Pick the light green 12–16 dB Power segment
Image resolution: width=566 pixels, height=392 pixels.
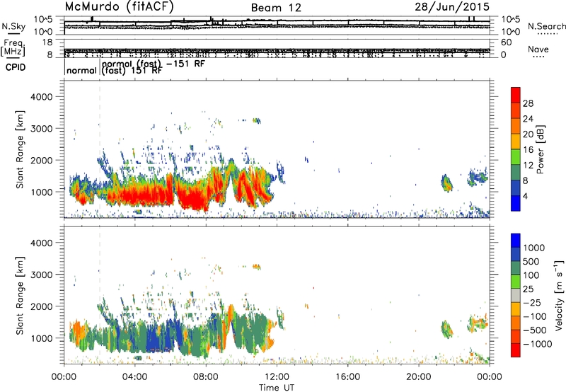click(516, 157)
